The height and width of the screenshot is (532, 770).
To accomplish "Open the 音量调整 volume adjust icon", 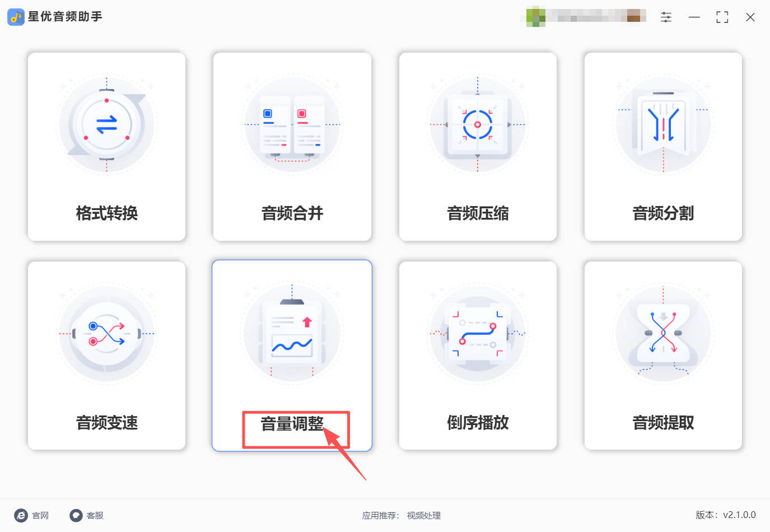I will 292,333.
